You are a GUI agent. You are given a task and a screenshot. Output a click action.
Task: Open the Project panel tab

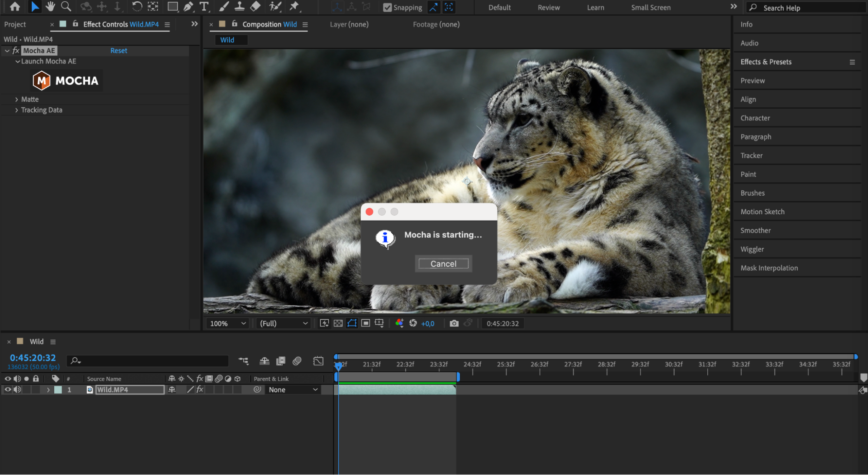pos(15,24)
